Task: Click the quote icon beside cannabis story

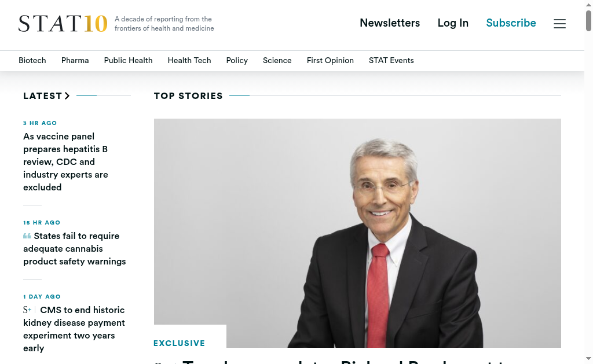Action: (27, 236)
